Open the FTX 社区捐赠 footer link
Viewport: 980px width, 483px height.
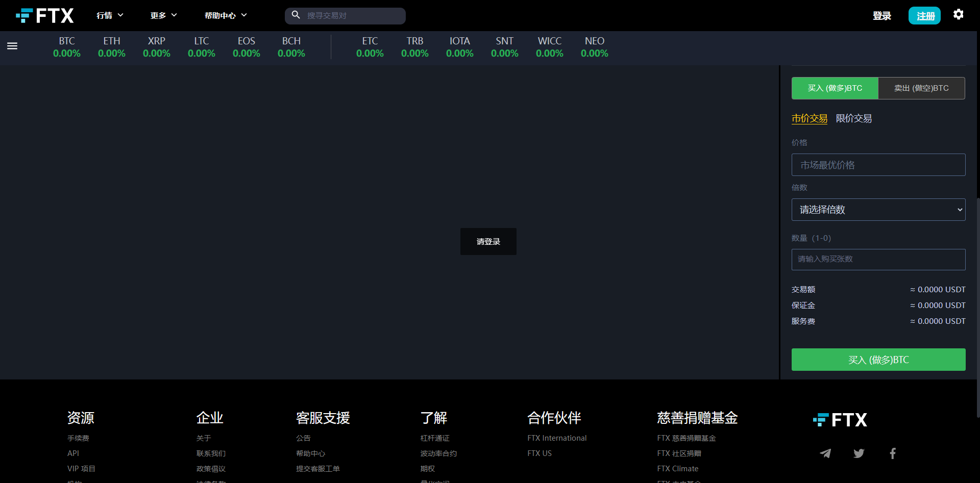click(679, 453)
